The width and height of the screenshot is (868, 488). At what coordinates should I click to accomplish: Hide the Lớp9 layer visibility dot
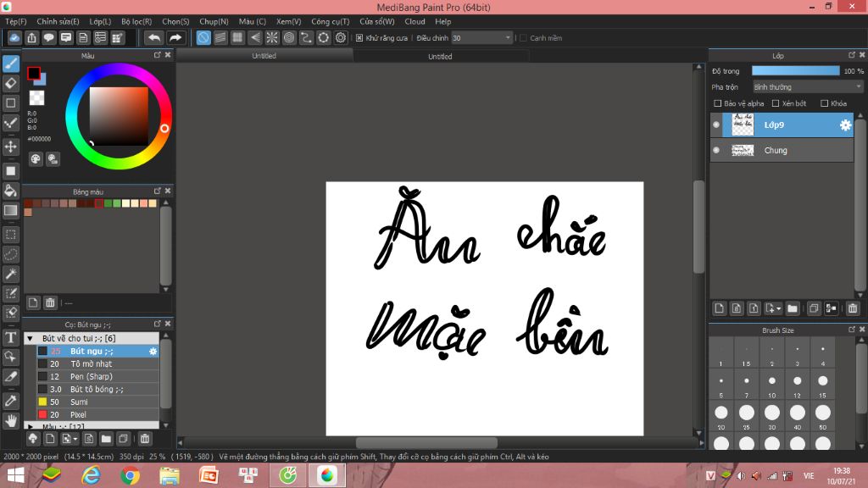[716, 125]
